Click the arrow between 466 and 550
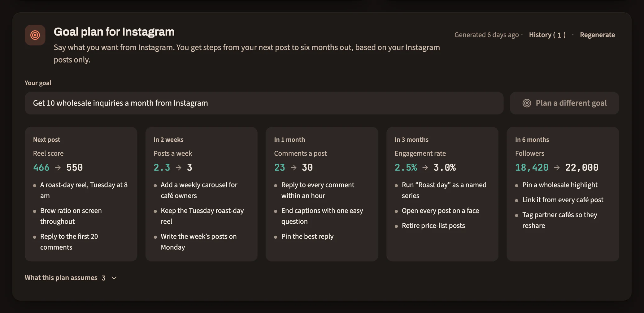The height and width of the screenshot is (313, 644). [x=58, y=167]
